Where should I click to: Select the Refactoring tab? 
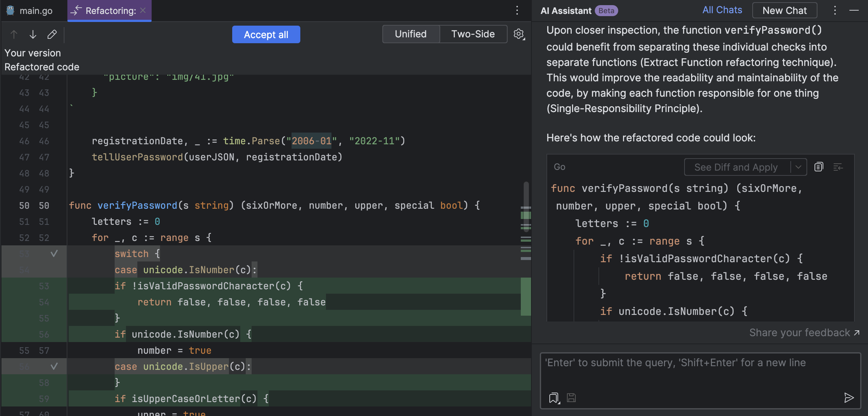click(x=108, y=10)
